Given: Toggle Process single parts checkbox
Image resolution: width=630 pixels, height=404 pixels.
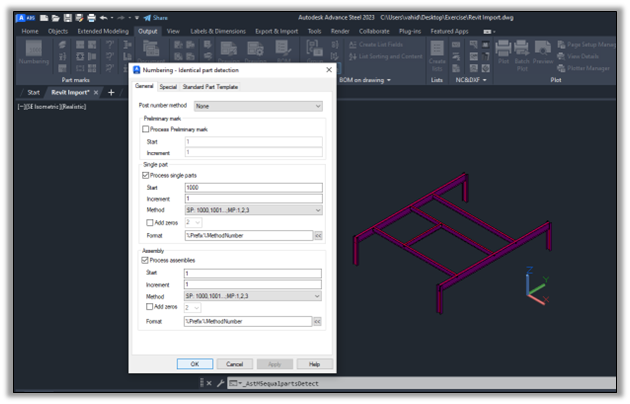Looking at the screenshot, I should 145,175.
